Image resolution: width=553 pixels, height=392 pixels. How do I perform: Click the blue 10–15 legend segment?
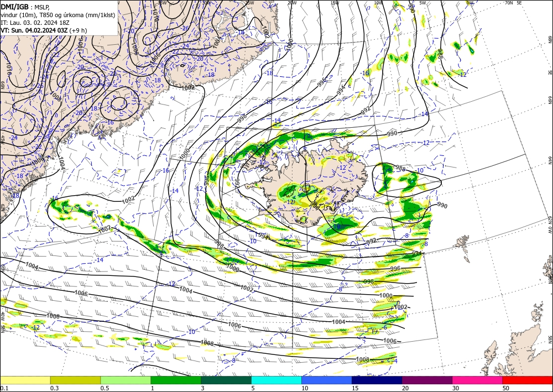(x=327, y=380)
